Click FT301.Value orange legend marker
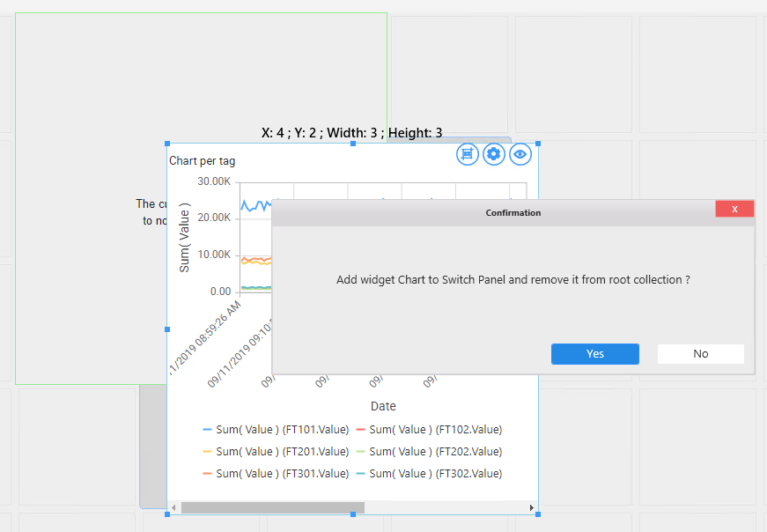This screenshot has height=532, width=767. coord(208,474)
